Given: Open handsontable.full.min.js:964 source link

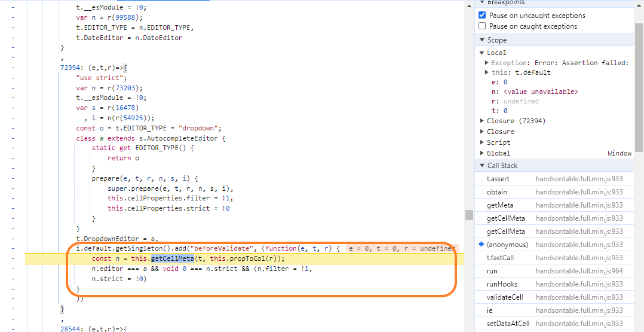Looking at the screenshot, I should click(x=579, y=271).
